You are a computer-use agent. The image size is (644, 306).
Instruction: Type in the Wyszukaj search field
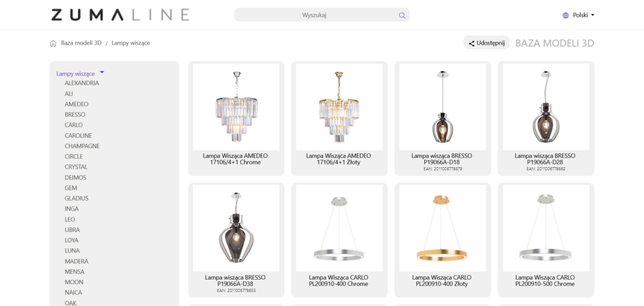tap(314, 15)
